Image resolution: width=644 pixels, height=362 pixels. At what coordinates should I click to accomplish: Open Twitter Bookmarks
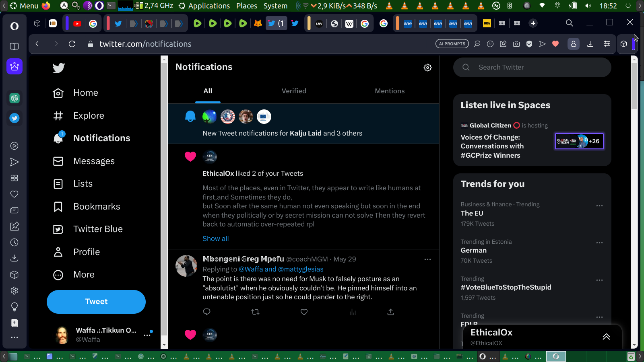tap(87, 207)
